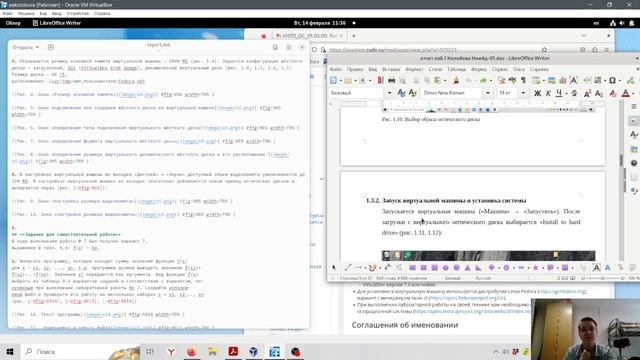Click Find and Replace icon in Writer

[501, 80]
